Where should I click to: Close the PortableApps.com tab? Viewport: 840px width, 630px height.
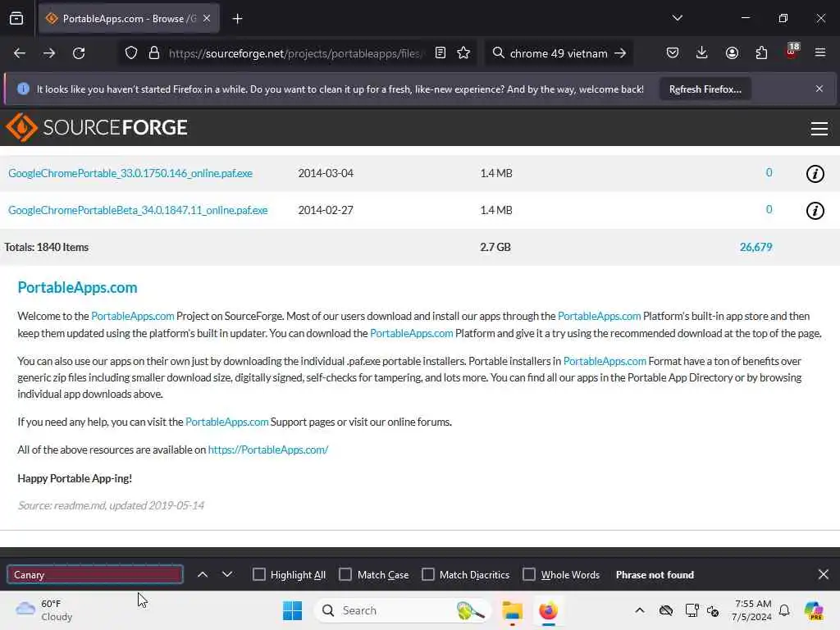pos(207,19)
